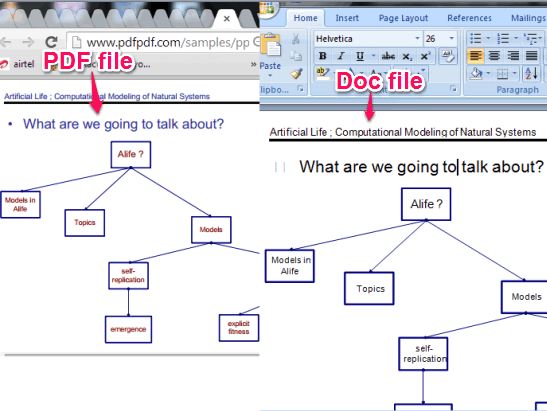
Task: Click the Paste clipboard icon in Word
Action: click(x=271, y=45)
